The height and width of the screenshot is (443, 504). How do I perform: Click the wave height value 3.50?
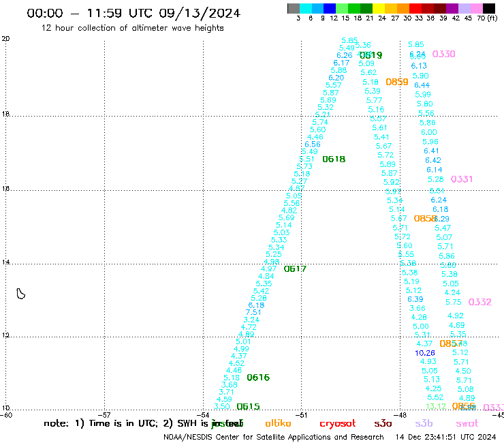(x=222, y=406)
